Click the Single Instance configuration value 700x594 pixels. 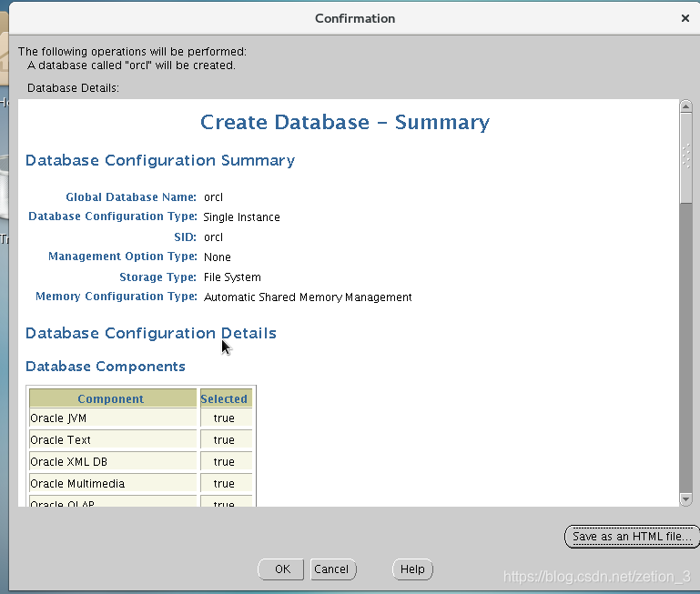click(x=241, y=217)
